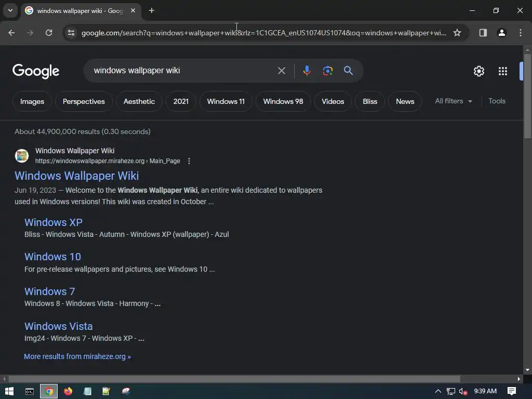Image resolution: width=532 pixels, height=399 pixels.
Task: Open the Windows Wallpaper Wiki result title
Action: (x=77, y=176)
